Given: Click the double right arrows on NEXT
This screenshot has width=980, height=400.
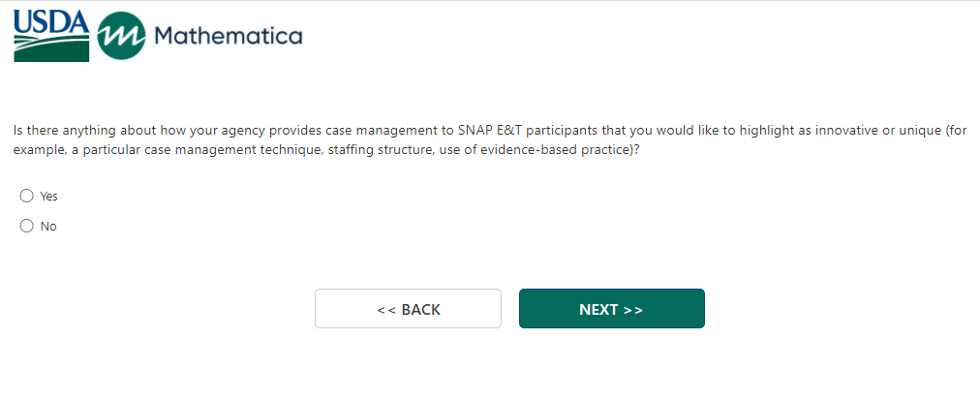Looking at the screenshot, I should (x=633, y=310).
